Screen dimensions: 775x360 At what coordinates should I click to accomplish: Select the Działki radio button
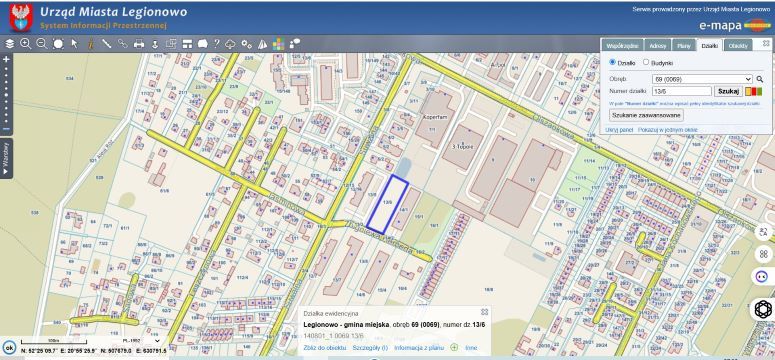613,62
